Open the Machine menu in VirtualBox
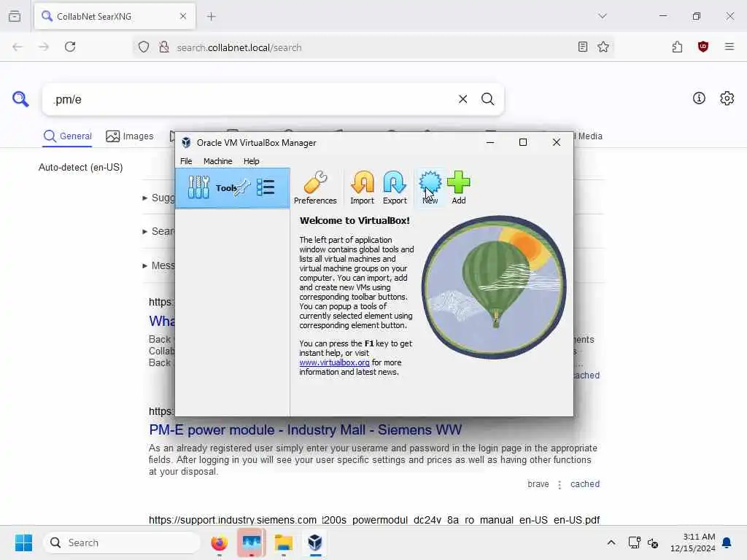 217,161
